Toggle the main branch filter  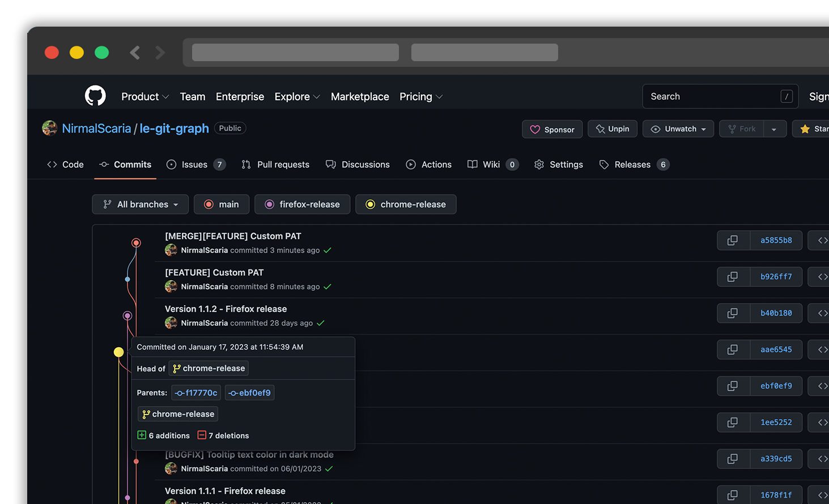(222, 204)
